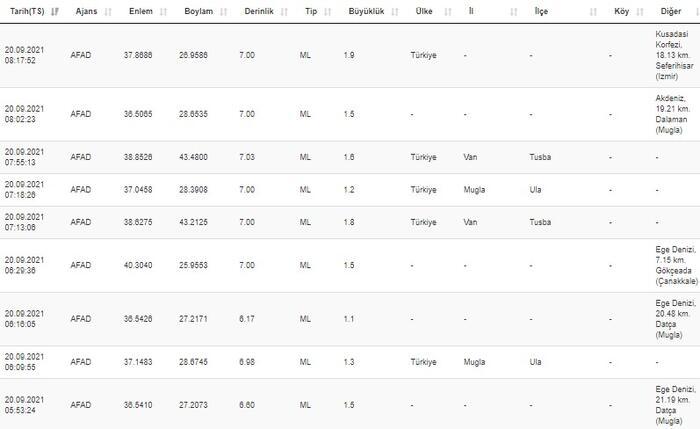Screen dimensions: 700x429
Task: Select the Diğer column header
Action: point(671,12)
